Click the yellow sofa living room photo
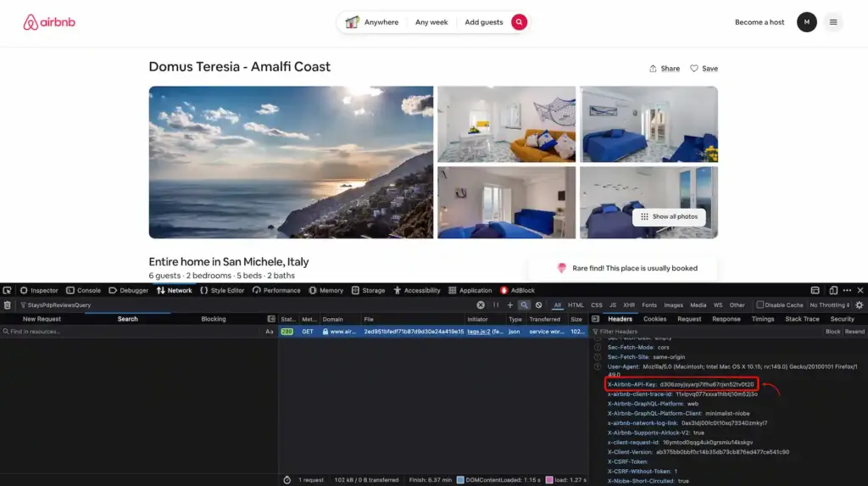 pyautogui.click(x=507, y=124)
